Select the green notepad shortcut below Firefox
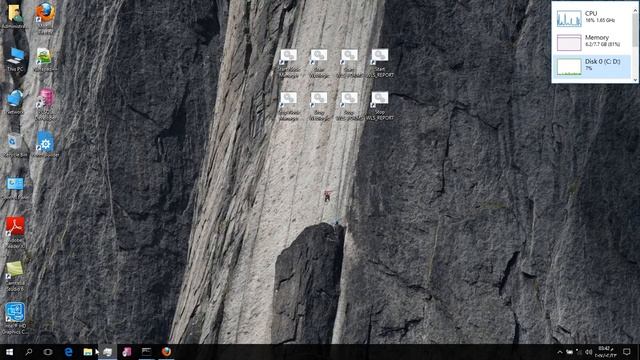Screen dimensions: 640x360 45,60
